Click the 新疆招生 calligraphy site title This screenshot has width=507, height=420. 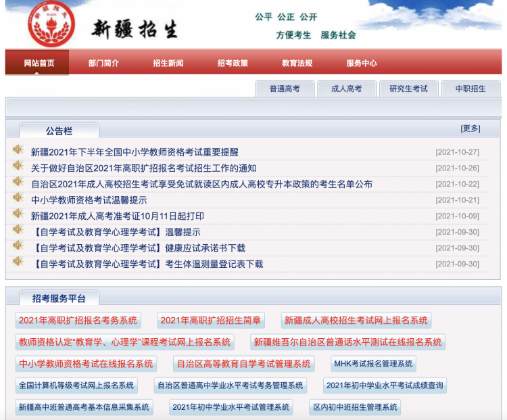[135, 30]
